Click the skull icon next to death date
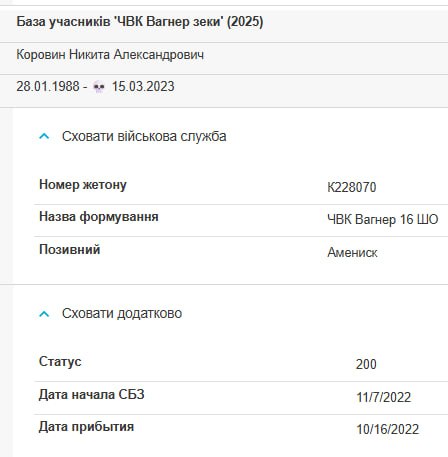This screenshot has width=448, height=457. click(99, 87)
